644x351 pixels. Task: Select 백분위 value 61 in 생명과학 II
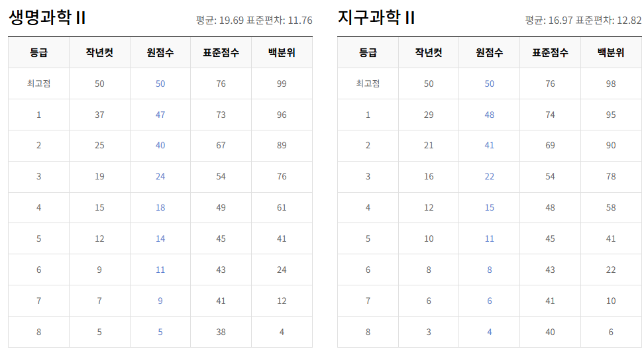tap(282, 208)
